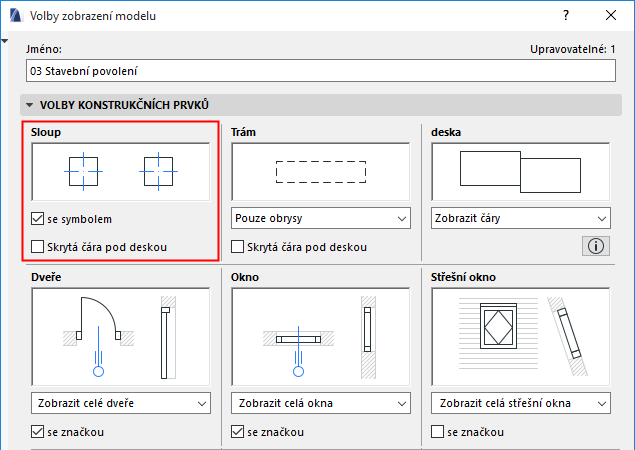Enable Sloup "Skrytá čára pod deskou"
The image size is (635, 450).
coord(38,247)
